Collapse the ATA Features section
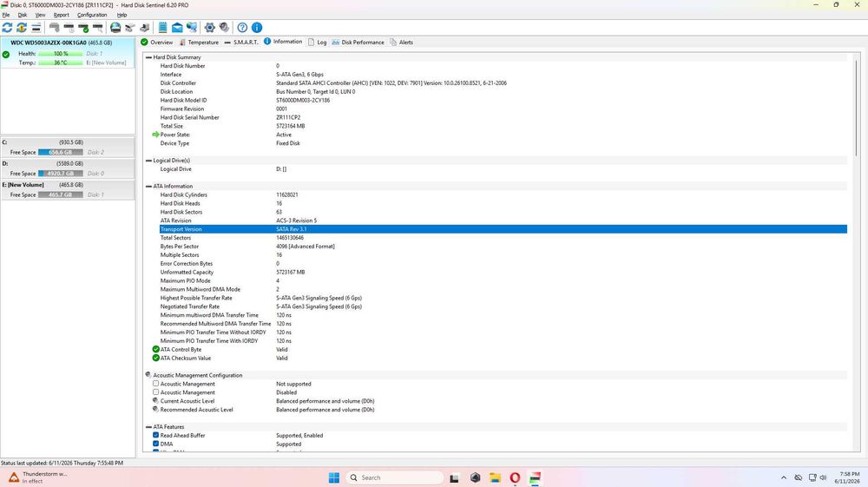The width and height of the screenshot is (868, 487). pyautogui.click(x=148, y=427)
